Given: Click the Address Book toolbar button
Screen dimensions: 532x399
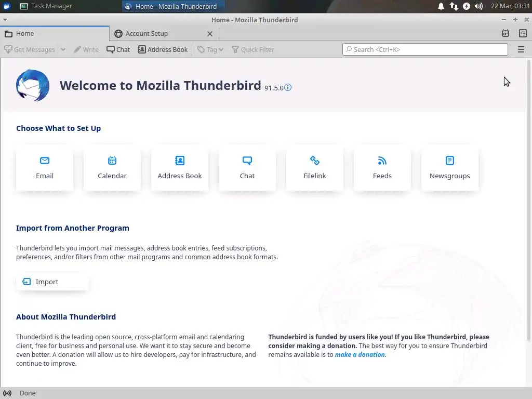Looking at the screenshot, I should [163, 49].
